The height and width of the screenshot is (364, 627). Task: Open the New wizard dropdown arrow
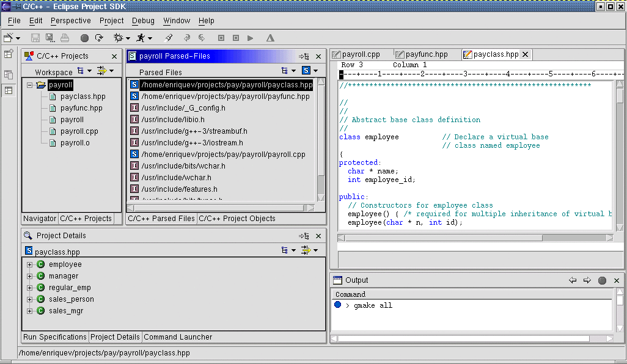coord(18,38)
